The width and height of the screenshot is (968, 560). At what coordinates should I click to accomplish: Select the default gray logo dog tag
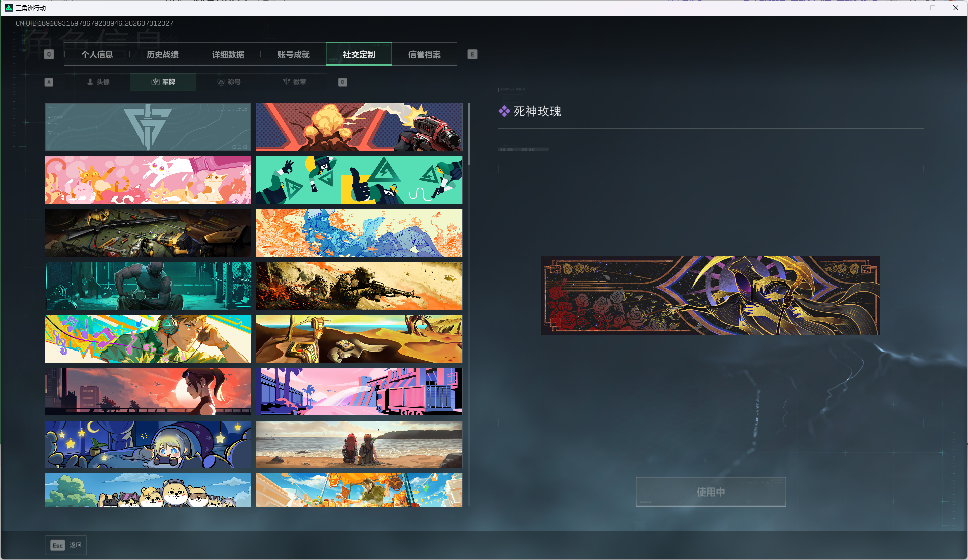[148, 127]
